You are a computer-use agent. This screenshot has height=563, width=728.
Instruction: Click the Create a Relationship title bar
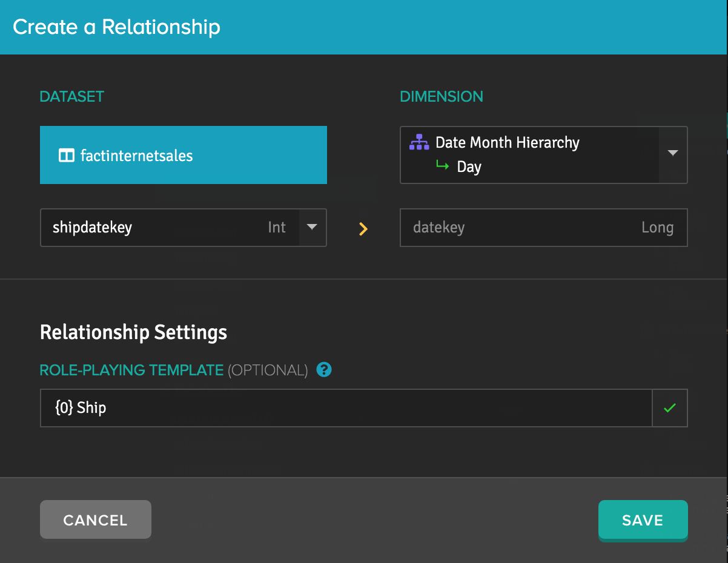point(364,27)
